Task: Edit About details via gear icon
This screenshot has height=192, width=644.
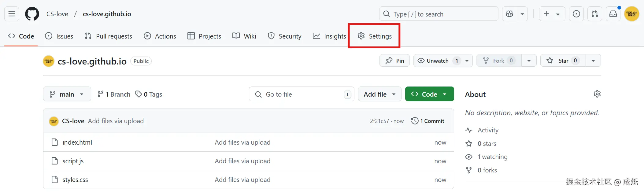Action: (597, 94)
